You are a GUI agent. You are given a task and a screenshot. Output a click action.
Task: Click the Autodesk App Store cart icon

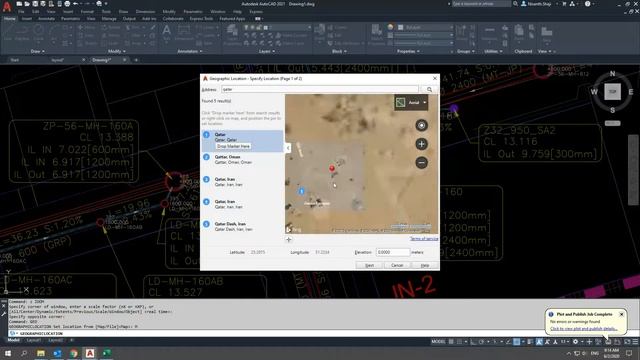[564, 4]
